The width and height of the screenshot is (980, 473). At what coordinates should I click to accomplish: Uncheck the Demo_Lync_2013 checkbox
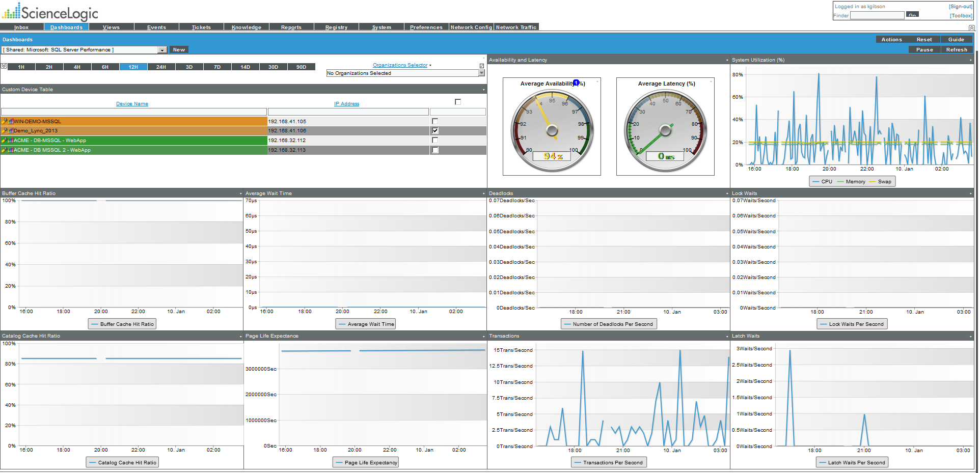click(x=434, y=131)
